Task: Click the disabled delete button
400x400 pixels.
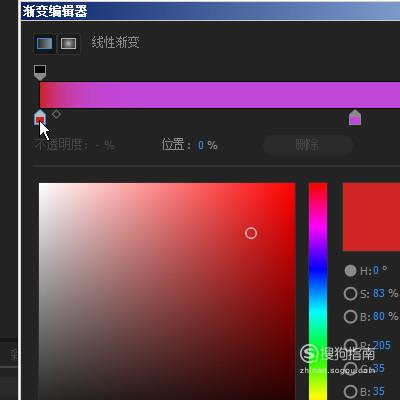Action: 308,145
